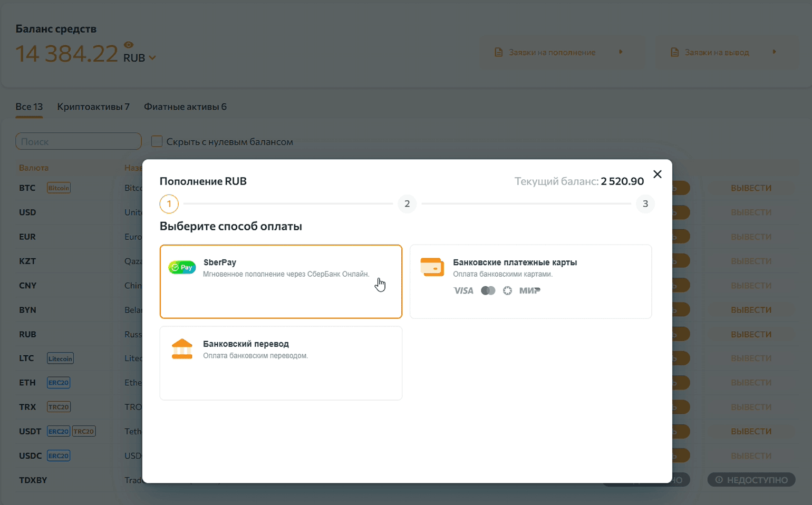812x505 pixels.
Task: Click step 2 in the progress stepper
Action: [x=407, y=204]
